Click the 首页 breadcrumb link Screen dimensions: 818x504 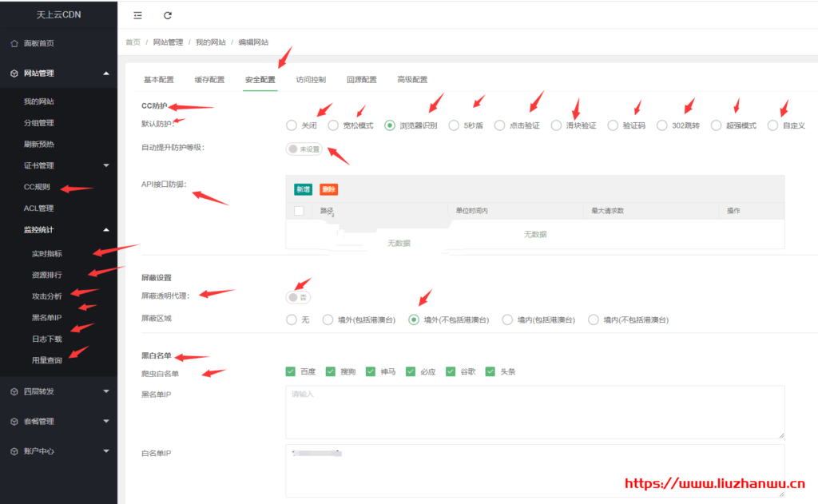(x=133, y=42)
